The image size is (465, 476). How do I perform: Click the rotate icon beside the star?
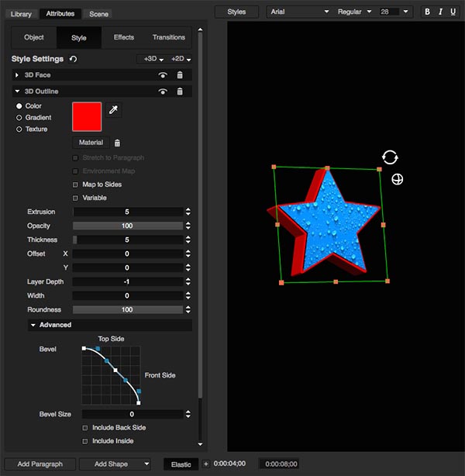click(390, 157)
